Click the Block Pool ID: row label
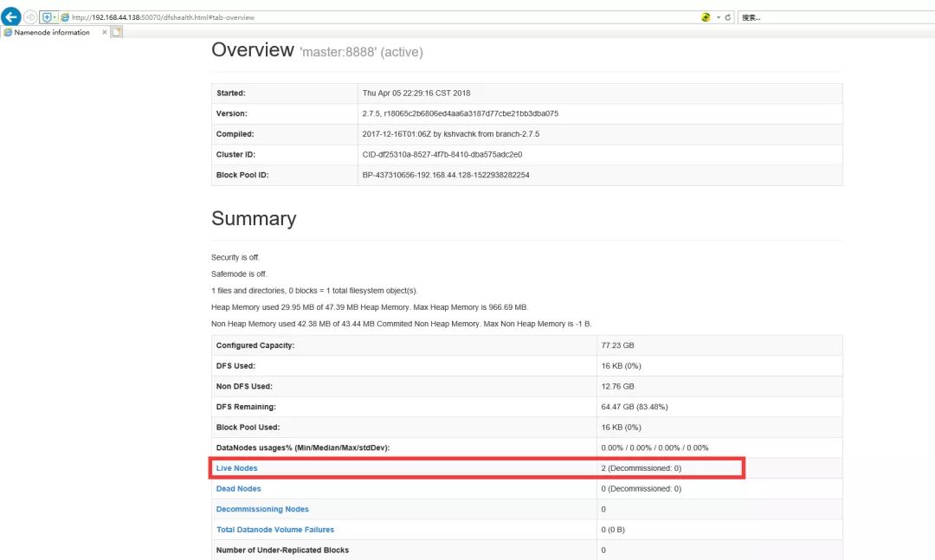 (x=242, y=175)
